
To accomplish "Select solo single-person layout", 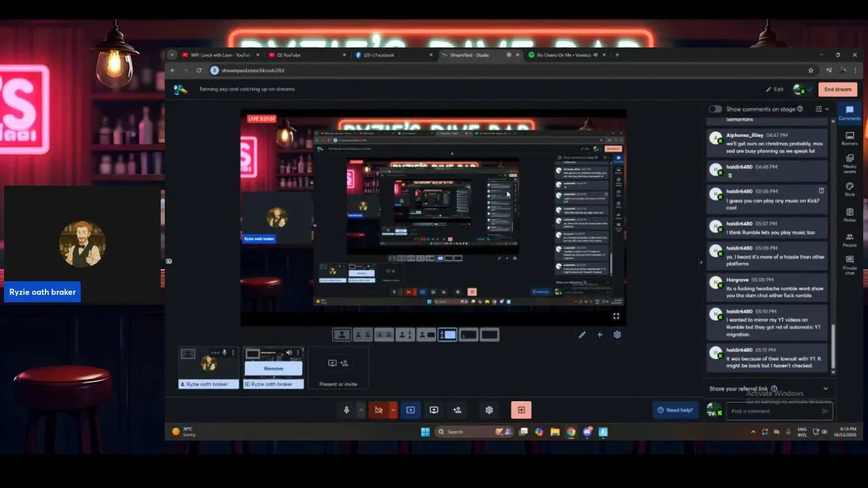I will (x=342, y=335).
